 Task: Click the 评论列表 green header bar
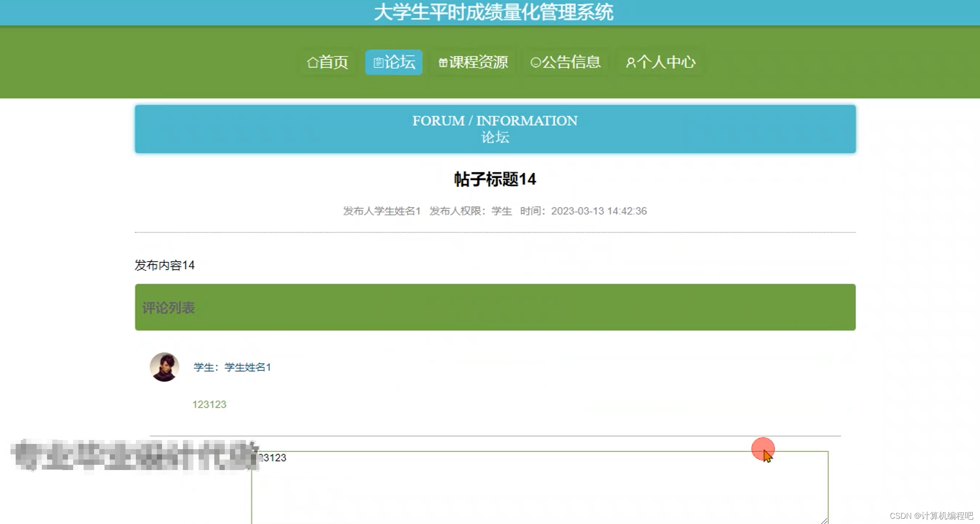(495, 307)
